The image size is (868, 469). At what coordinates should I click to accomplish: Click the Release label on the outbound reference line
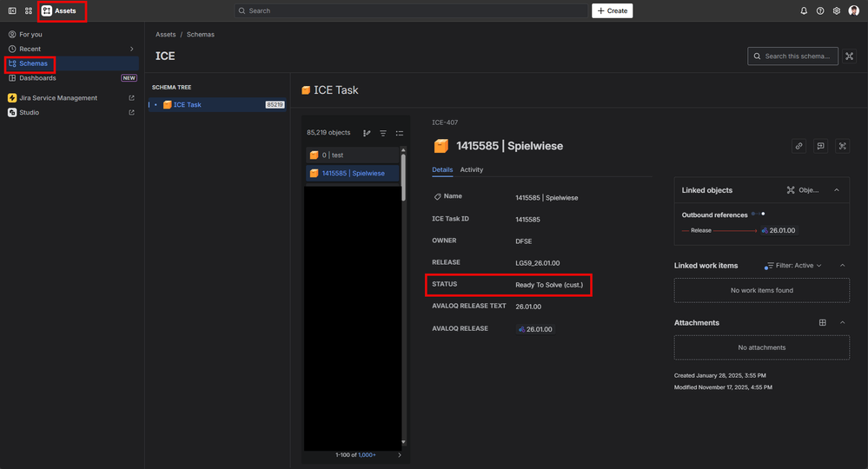pos(701,231)
